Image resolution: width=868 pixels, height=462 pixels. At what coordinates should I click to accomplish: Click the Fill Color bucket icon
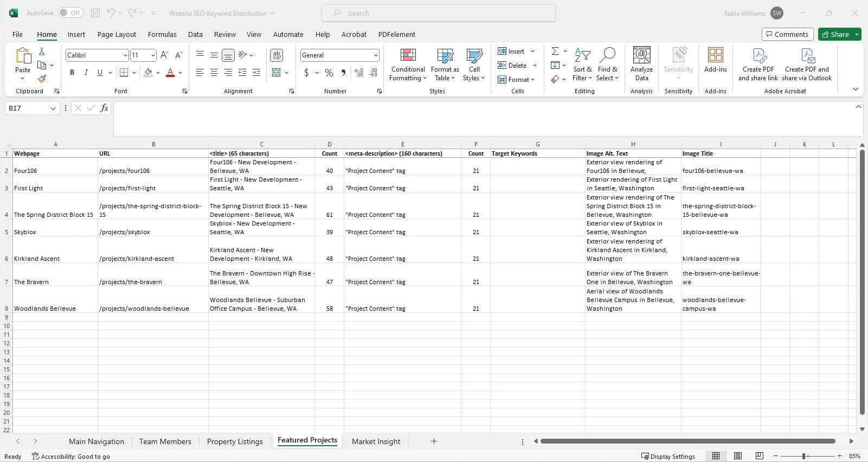coord(148,73)
